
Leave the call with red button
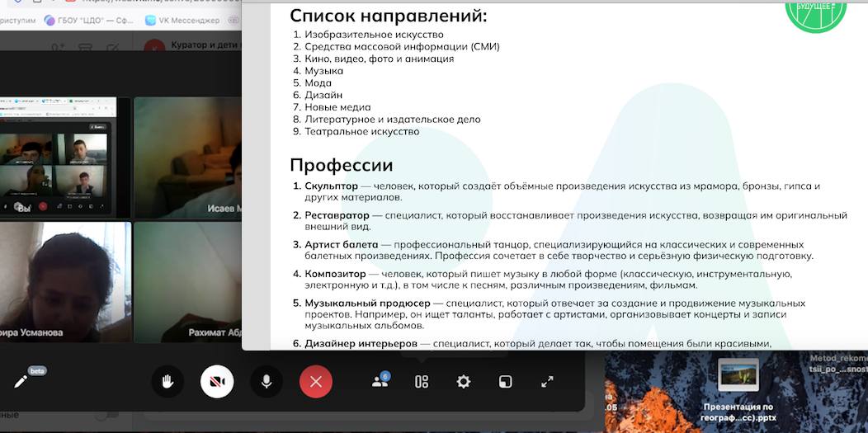(315, 382)
